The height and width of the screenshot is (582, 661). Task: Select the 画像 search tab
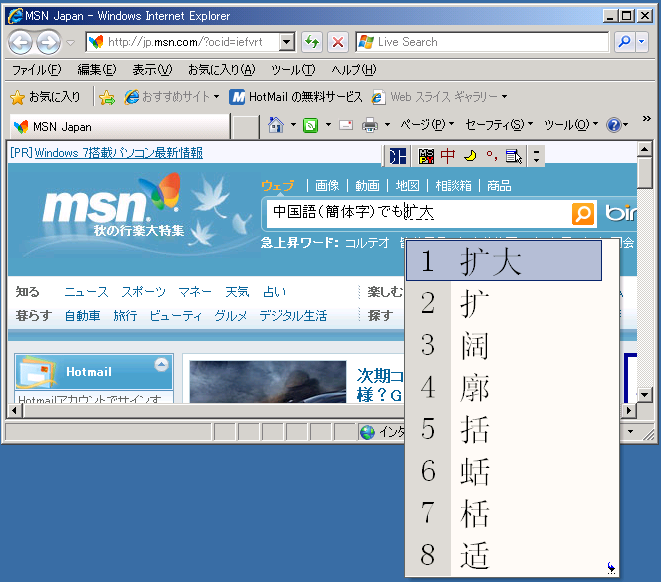point(327,185)
